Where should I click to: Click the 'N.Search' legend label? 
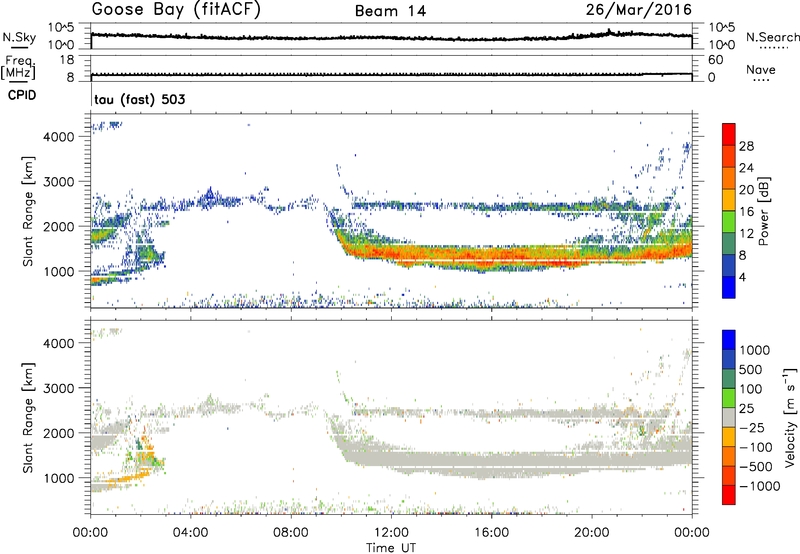click(773, 37)
